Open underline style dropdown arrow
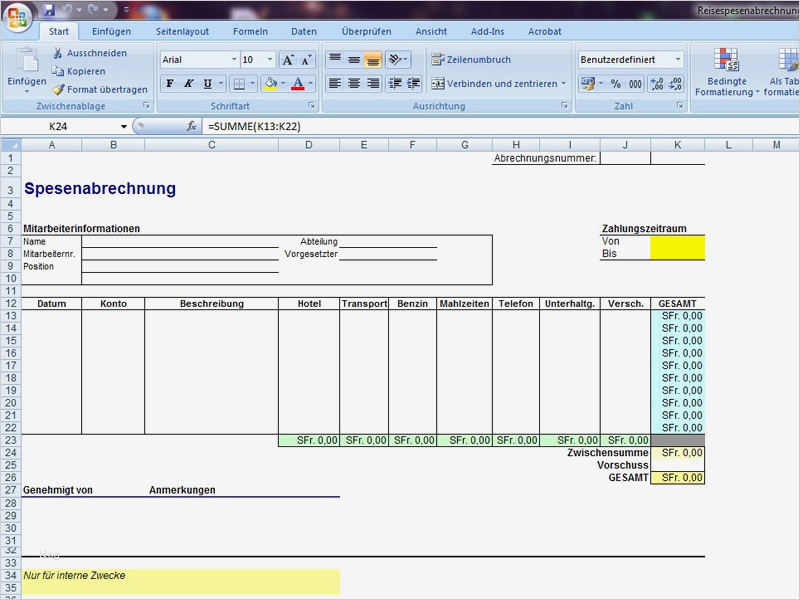This screenshot has height=600, width=800. pyautogui.click(x=221, y=84)
